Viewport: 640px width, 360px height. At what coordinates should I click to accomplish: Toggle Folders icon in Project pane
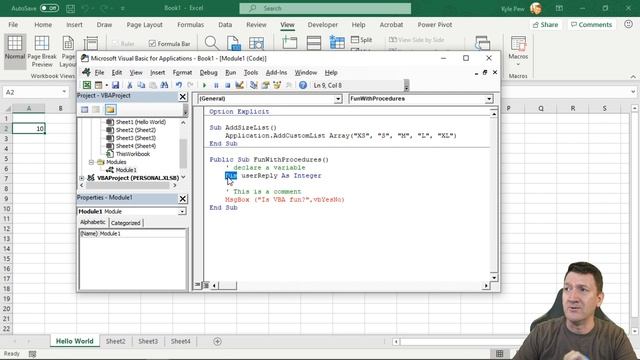(110, 109)
